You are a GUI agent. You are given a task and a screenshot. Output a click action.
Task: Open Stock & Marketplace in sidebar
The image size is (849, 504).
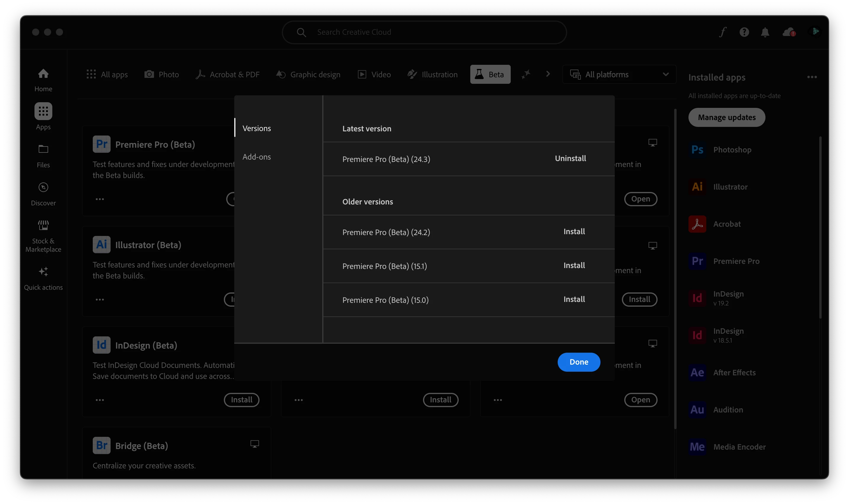[43, 235]
